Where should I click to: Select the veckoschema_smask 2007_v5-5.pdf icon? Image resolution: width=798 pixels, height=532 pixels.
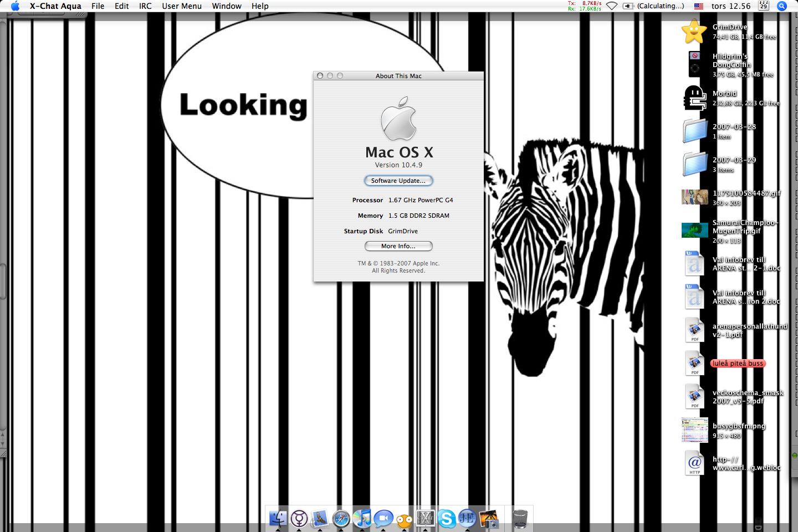pos(695,396)
